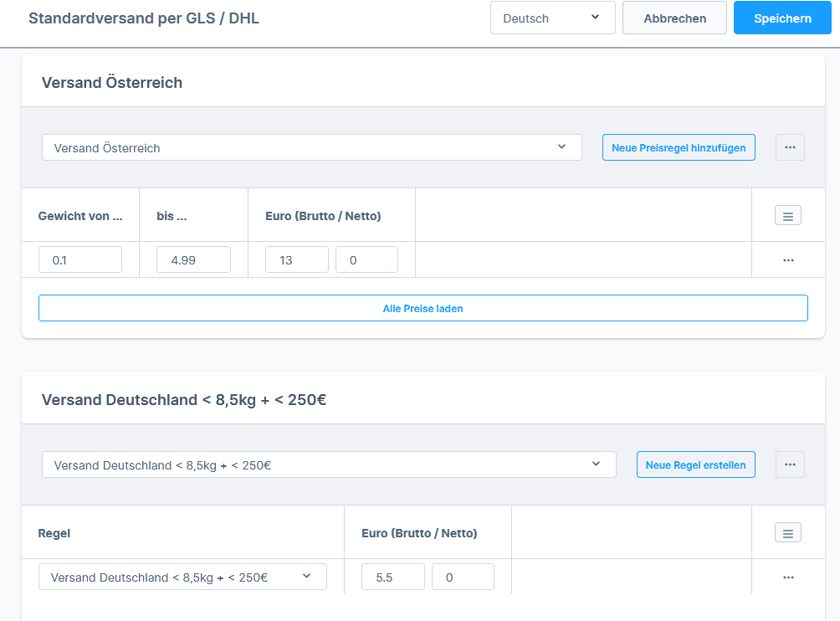840x621 pixels.
Task: Open the Deutsch language dropdown
Action: (552, 18)
